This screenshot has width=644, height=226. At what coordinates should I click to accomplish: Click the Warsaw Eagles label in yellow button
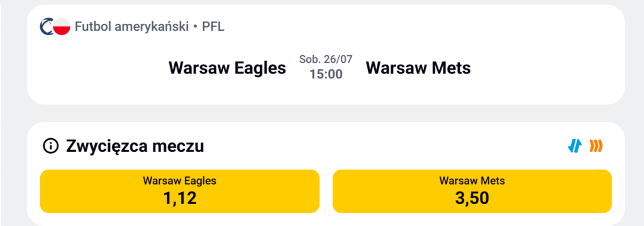pyautogui.click(x=179, y=180)
